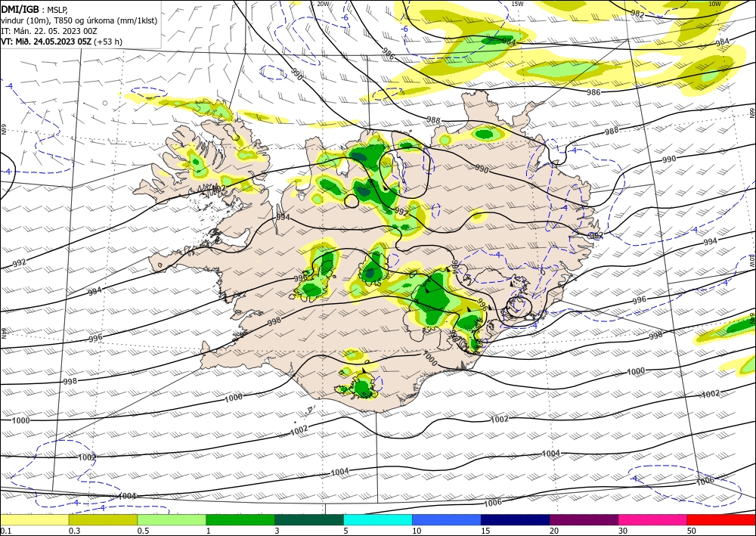This screenshot has height=536, width=756.
Task: Click the '20W' longitude label
Action: 323,4
